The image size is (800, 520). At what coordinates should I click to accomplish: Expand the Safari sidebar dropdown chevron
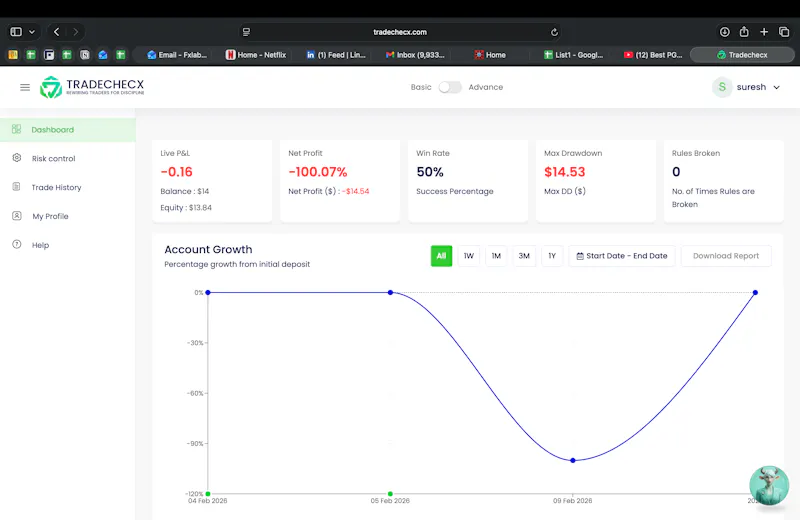tap(32, 32)
